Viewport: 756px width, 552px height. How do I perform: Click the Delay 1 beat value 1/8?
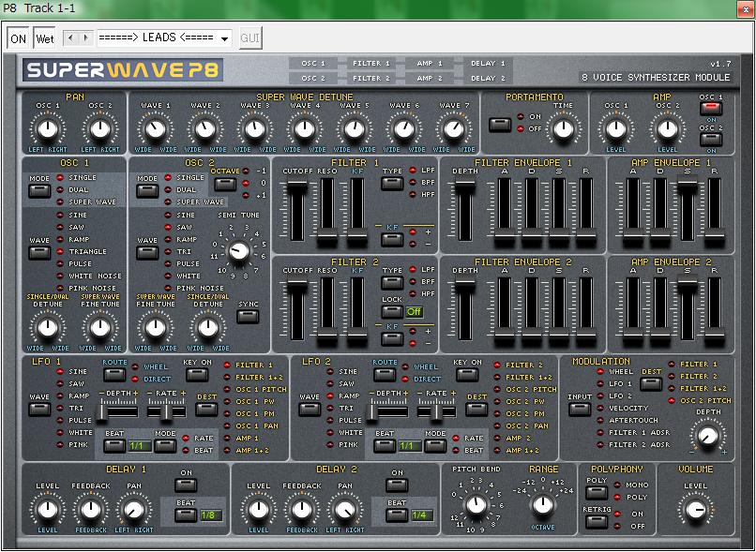(x=210, y=515)
